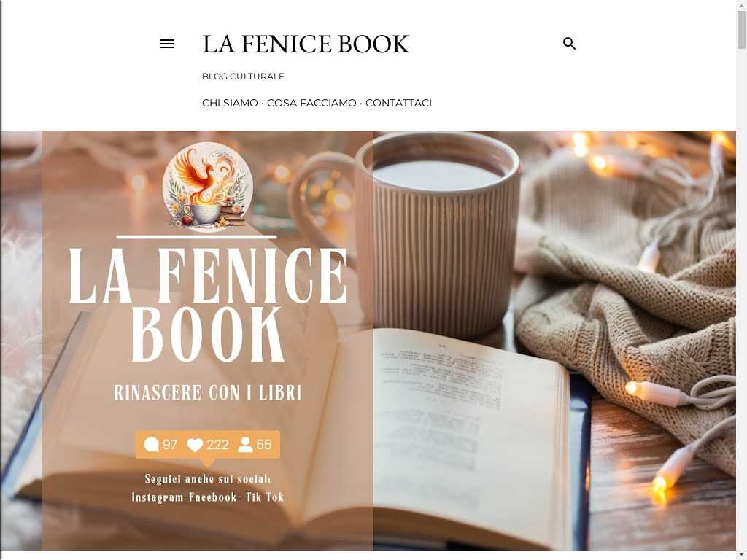Click the followers person icon showing 55
Image resolution: width=747 pixels, height=560 pixels.
[245, 445]
